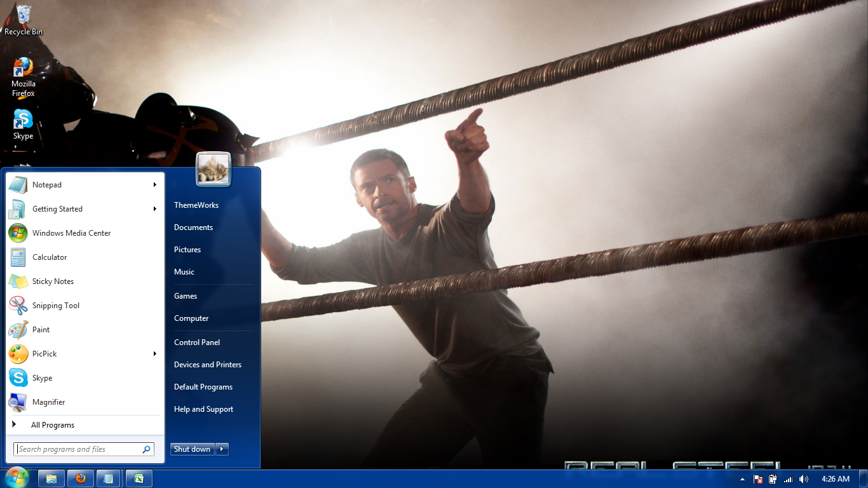Launch Calculator
Screen dimensions: 868x488
click(x=49, y=257)
